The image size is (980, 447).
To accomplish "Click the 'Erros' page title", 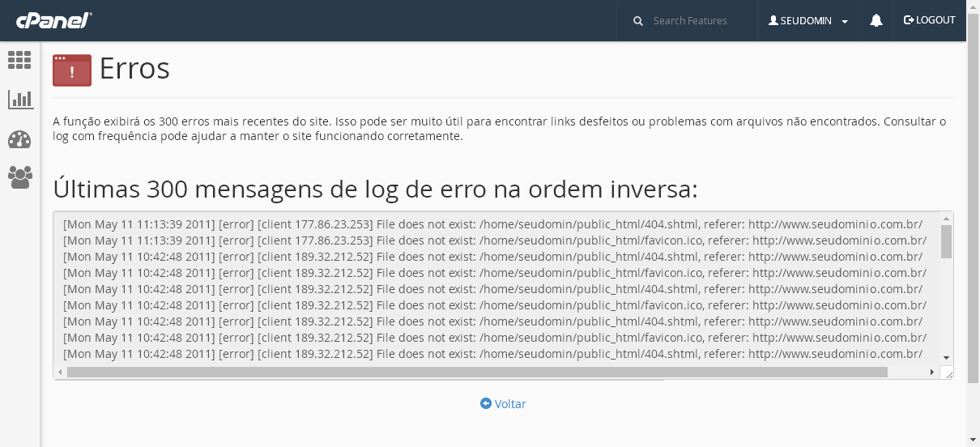I will [x=134, y=69].
